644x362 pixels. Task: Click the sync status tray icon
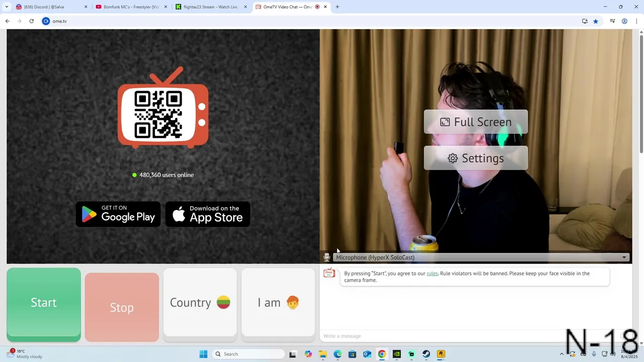tap(573, 354)
